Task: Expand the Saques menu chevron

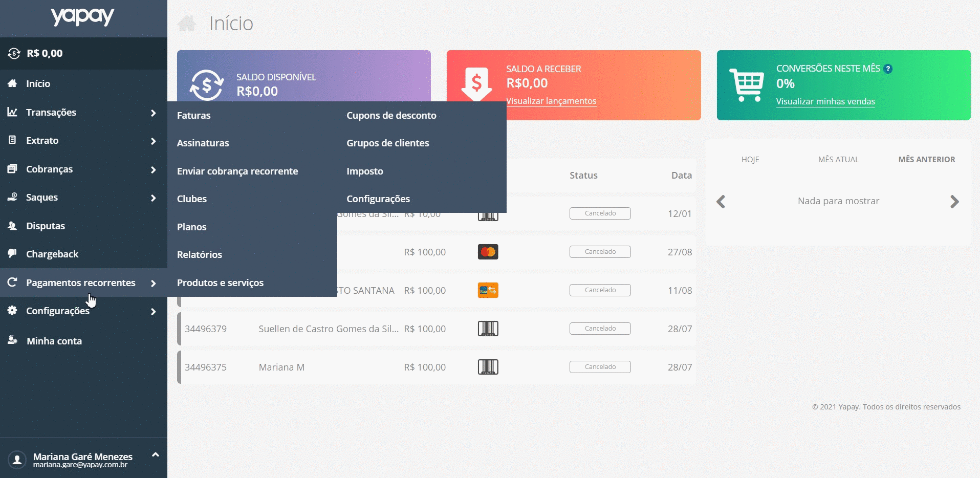Action: coord(153,198)
